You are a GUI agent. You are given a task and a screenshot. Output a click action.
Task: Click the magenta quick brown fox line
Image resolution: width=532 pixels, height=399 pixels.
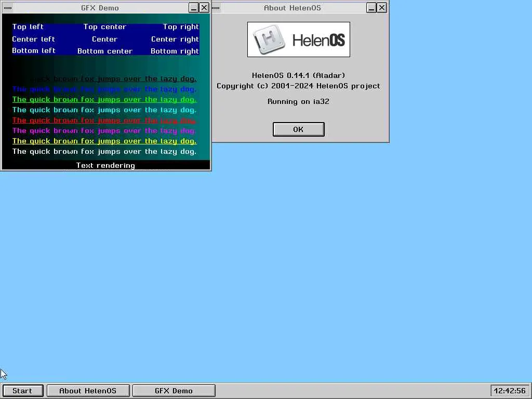click(x=104, y=130)
